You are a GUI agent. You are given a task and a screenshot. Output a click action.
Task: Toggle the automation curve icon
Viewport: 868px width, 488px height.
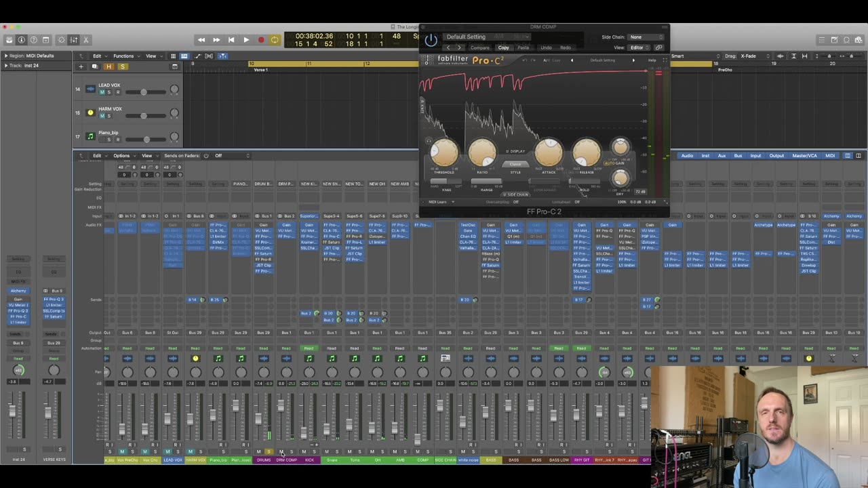pyautogui.click(x=198, y=56)
